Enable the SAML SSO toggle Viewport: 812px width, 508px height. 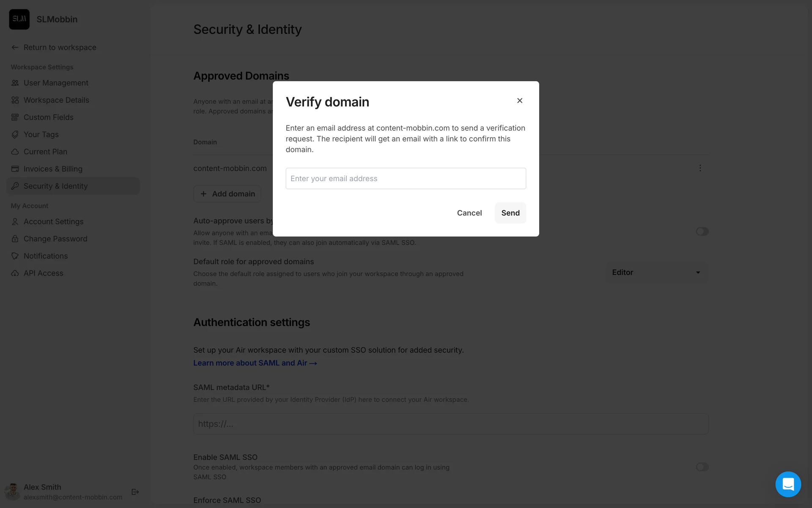tap(702, 467)
